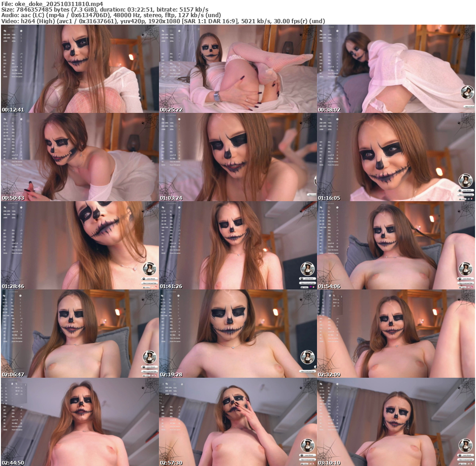Click the round avatar icon in 00:38:02 frame

466,92
